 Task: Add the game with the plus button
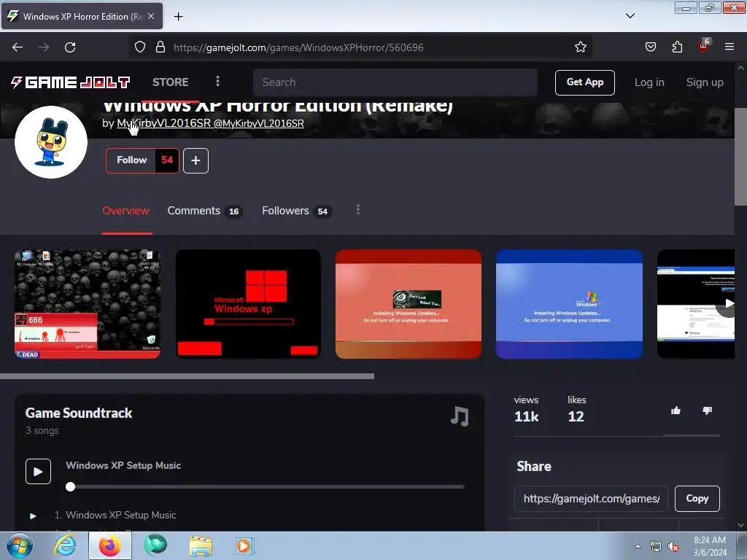196,160
